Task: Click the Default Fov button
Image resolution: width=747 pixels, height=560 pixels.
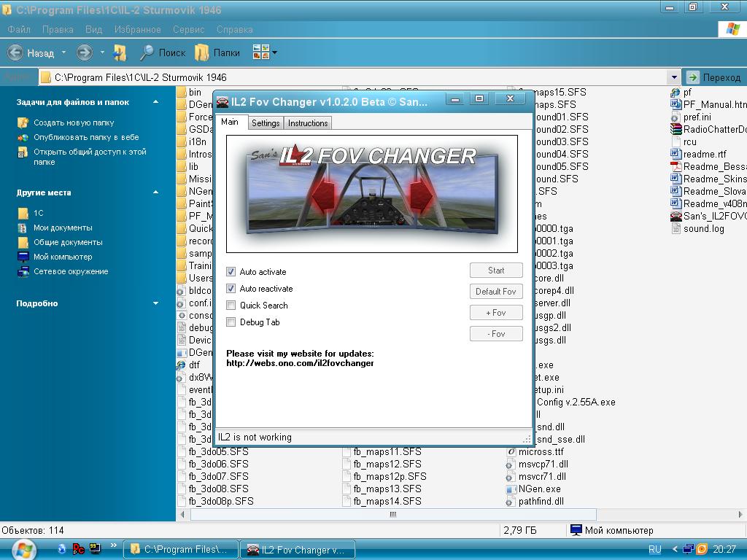Action: click(496, 292)
